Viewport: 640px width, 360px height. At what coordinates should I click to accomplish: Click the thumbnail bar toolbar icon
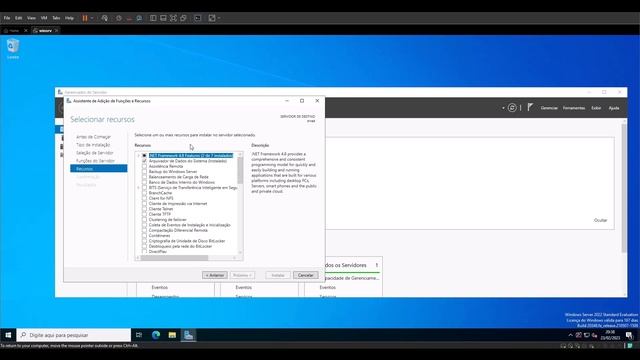coord(163,18)
